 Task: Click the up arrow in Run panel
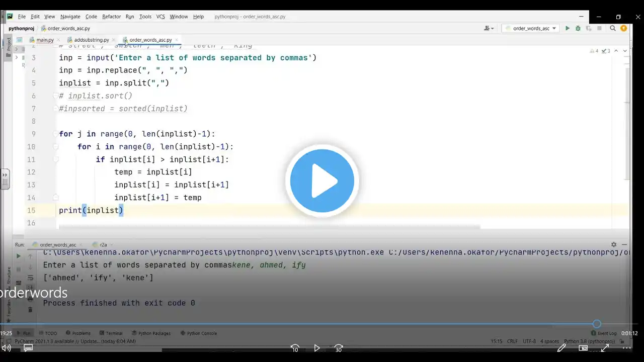click(30, 256)
